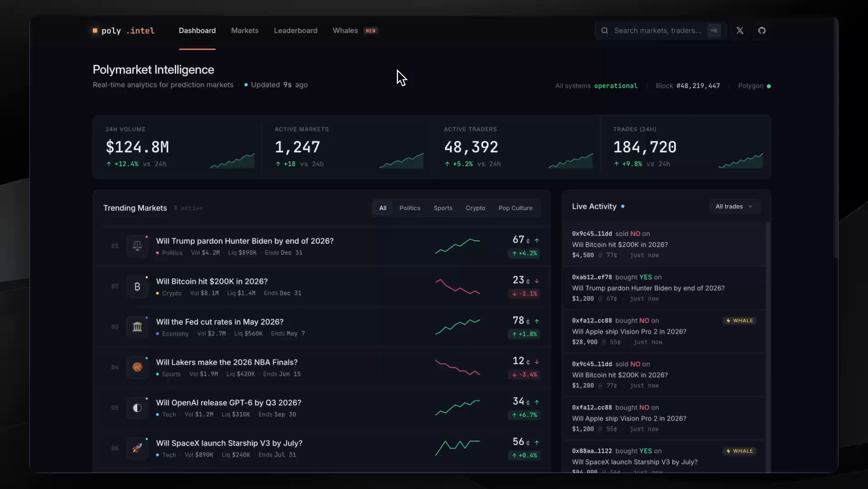Click the 67¢ price for Trump pardon market
868x489 pixels.
point(521,240)
